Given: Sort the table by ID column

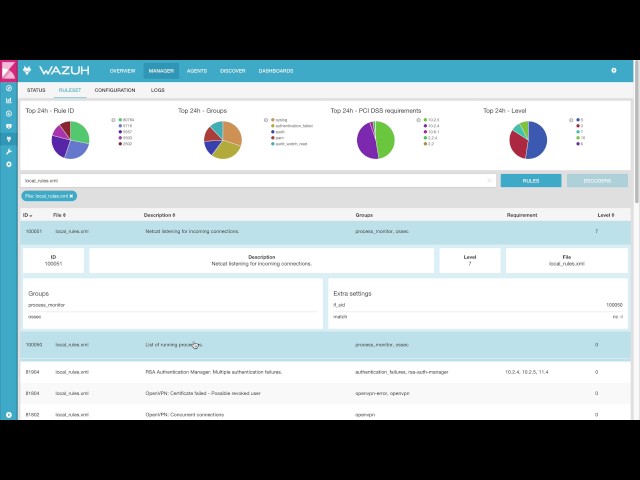Looking at the screenshot, I should point(28,215).
